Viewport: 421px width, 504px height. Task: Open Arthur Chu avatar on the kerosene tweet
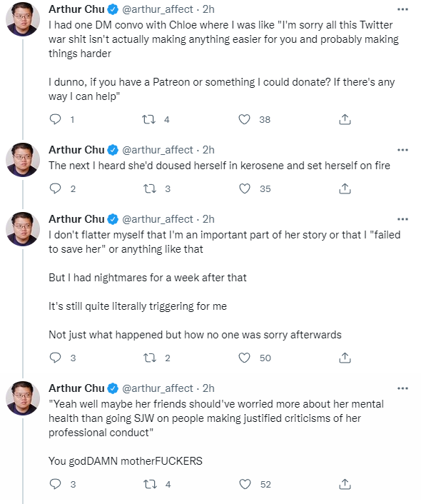23,160
